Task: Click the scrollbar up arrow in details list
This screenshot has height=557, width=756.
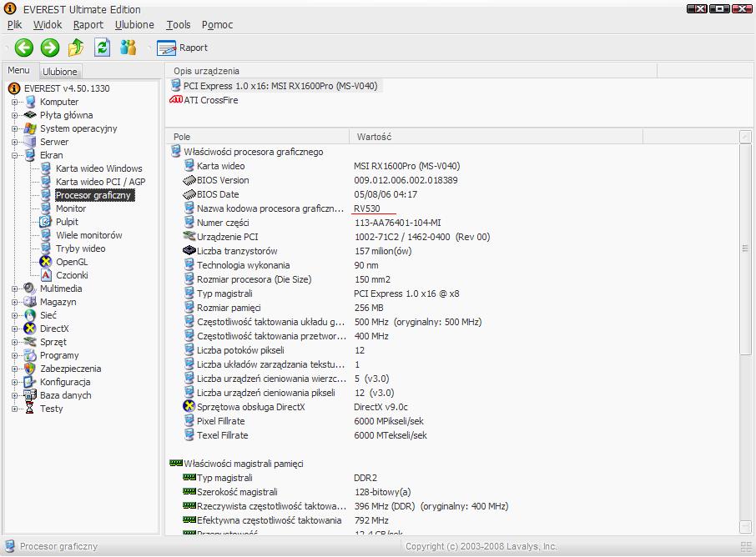Action: (x=745, y=137)
